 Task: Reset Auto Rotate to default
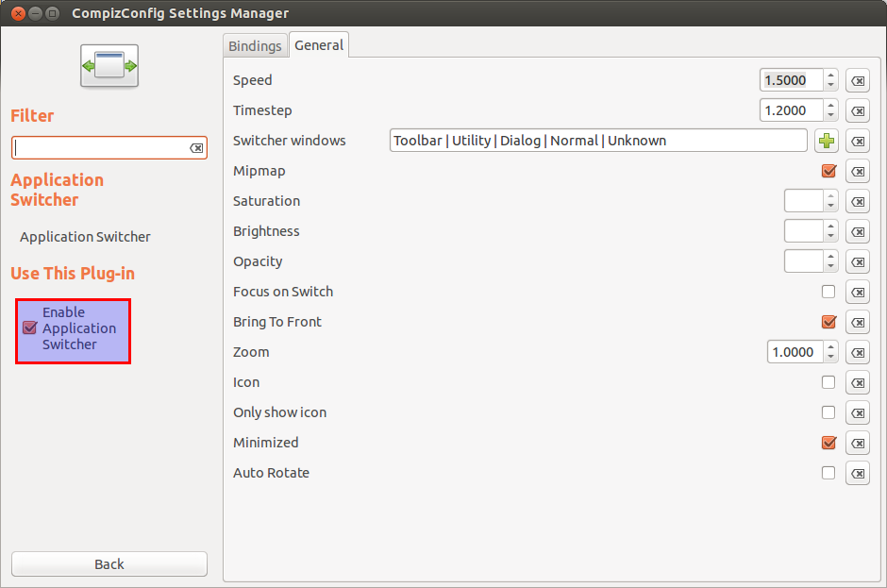pos(858,474)
